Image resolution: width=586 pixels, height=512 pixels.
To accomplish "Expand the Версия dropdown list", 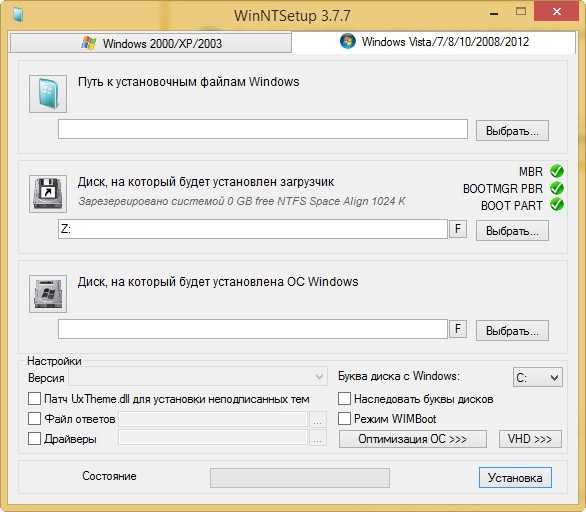I will (x=198, y=376).
